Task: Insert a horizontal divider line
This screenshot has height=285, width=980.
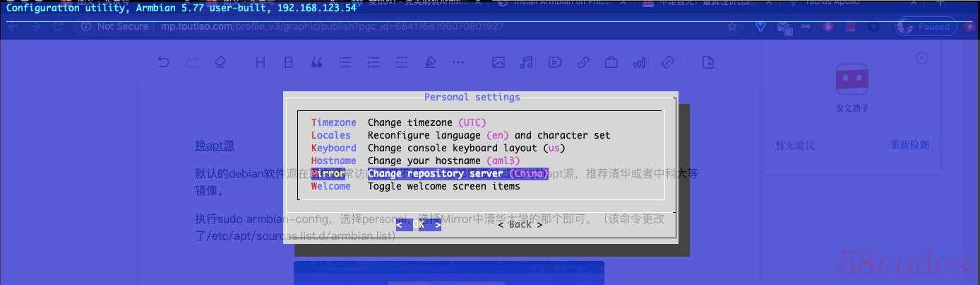Action: tap(402, 62)
